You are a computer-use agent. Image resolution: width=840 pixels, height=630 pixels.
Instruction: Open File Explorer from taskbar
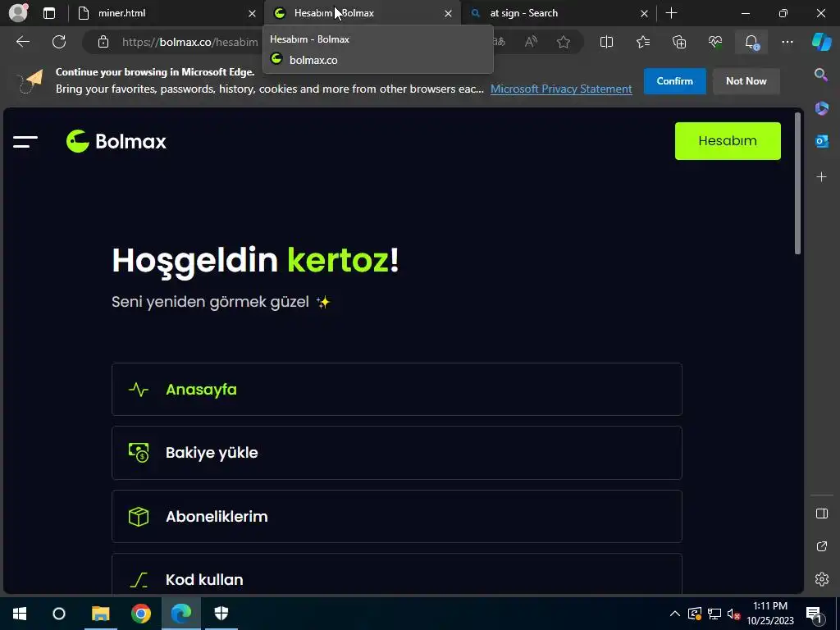pos(100,614)
